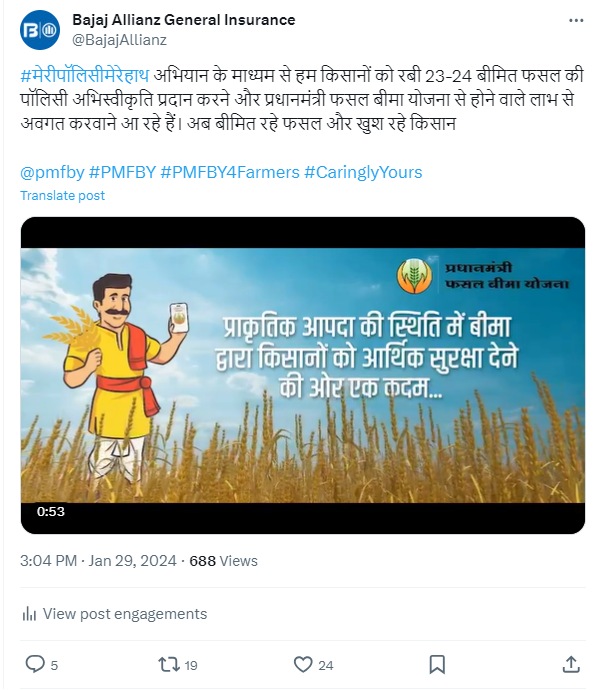The width and height of the screenshot is (600, 690).
Task: Share the post via upload icon
Action: pos(571,664)
